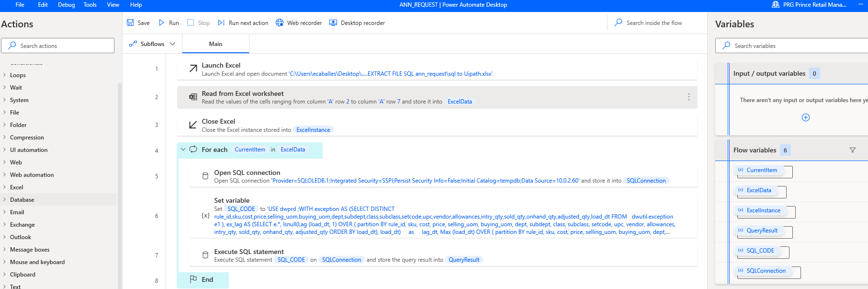Click the Run play icon

[161, 23]
